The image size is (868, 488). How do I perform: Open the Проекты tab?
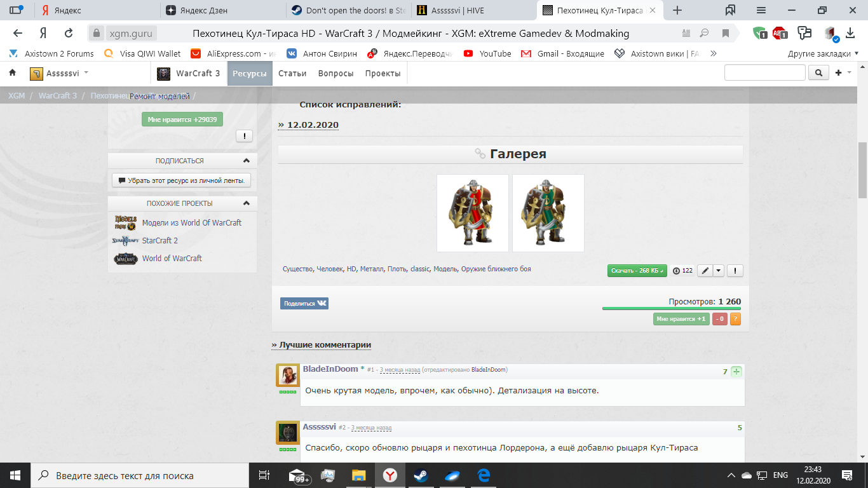point(383,74)
